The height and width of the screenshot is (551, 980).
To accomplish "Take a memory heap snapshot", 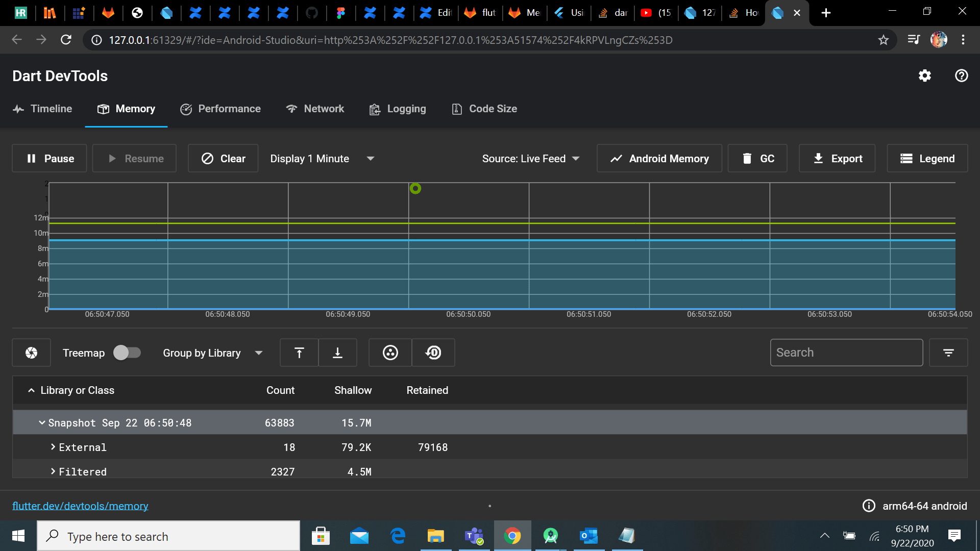I will pyautogui.click(x=31, y=353).
